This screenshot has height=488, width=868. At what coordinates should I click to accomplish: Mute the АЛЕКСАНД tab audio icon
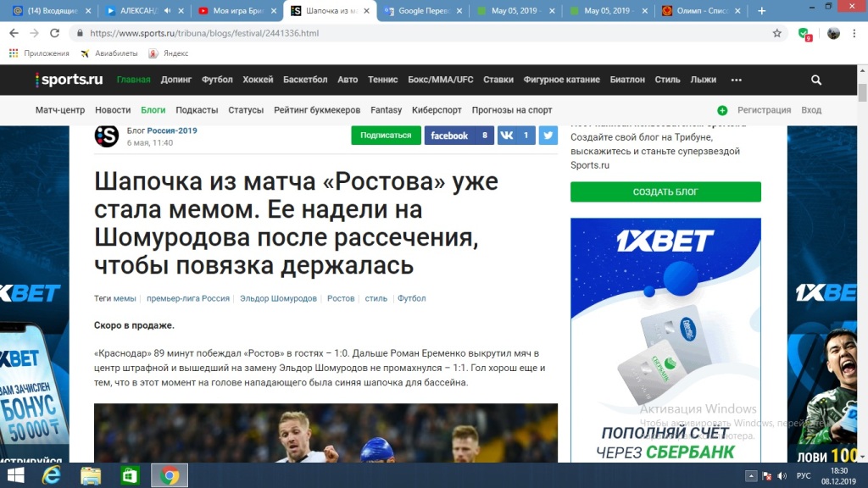click(168, 10)
